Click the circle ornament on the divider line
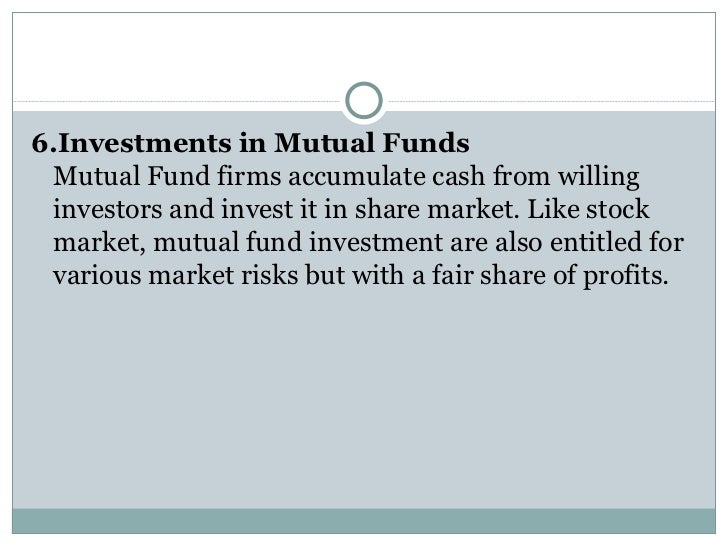This screenshot has width=728, height=546. [364, 100]
